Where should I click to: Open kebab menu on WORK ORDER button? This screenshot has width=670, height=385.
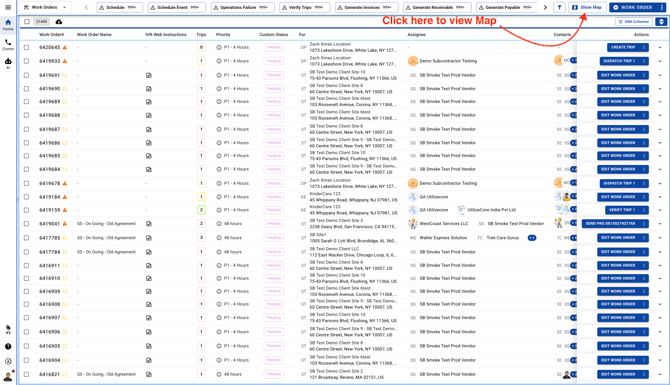point(662,7)
